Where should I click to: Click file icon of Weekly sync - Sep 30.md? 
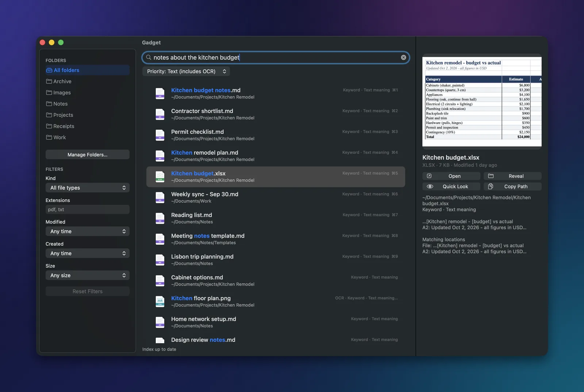coord(160,197)
